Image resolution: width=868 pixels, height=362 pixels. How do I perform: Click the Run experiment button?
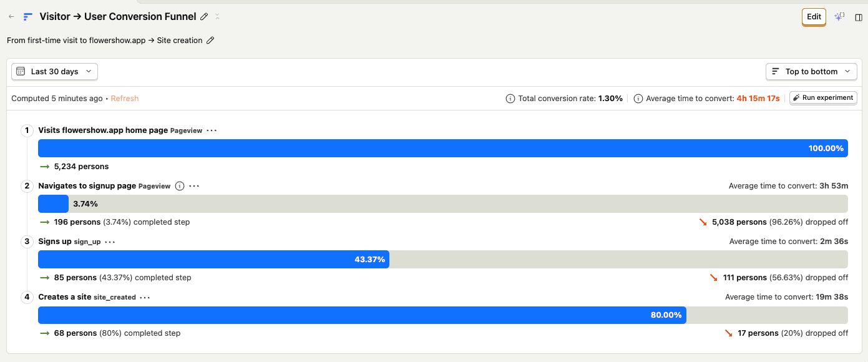(x=823, y=98)
